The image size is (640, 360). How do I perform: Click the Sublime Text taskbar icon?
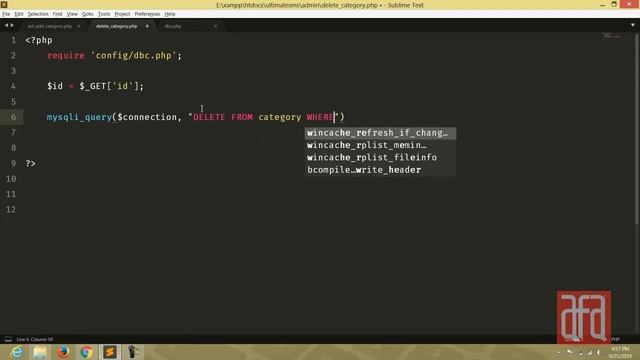(x=110, y=352)
